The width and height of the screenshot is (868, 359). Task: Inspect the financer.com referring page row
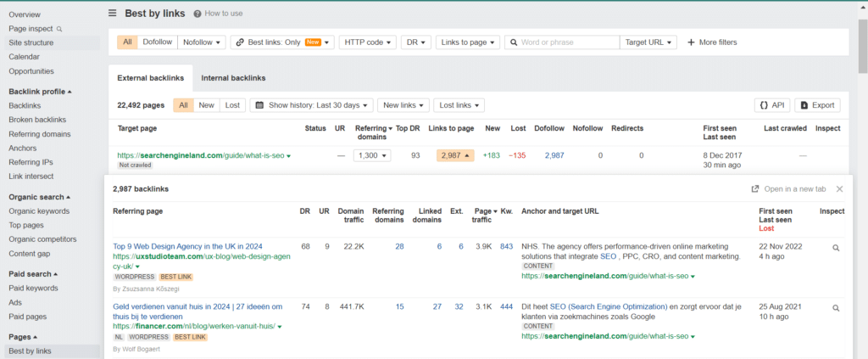tap(836, 308)
